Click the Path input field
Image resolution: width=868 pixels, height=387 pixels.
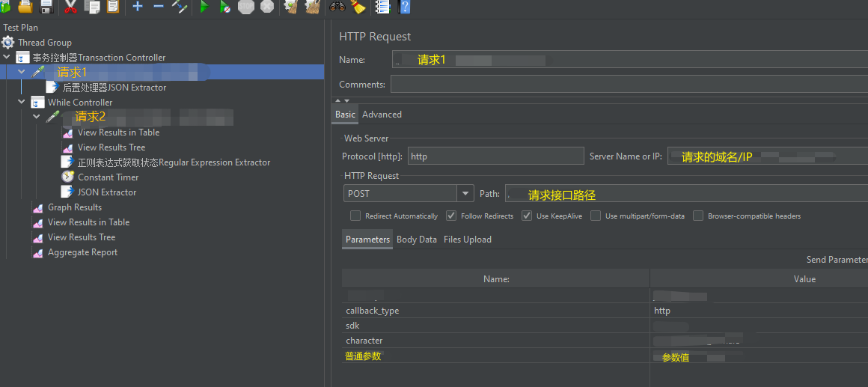click(x=686, y=194)
